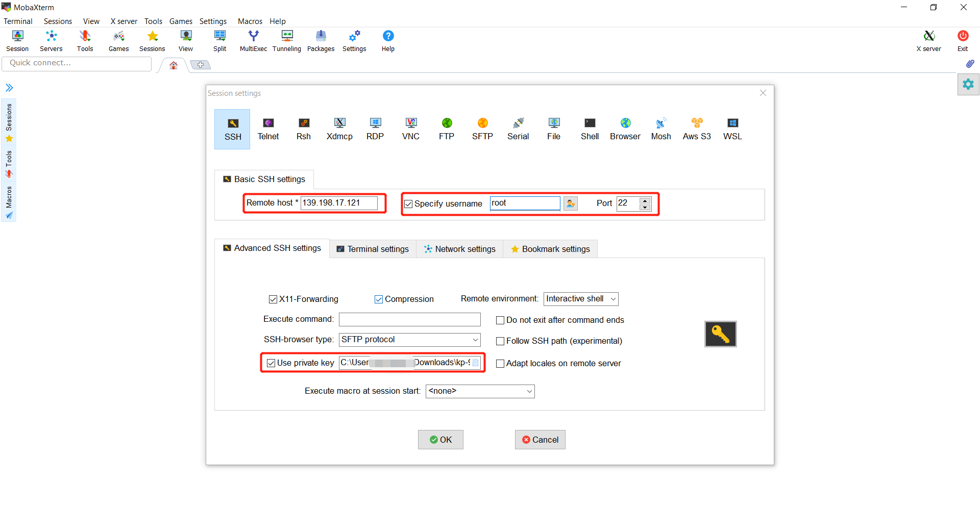Close the Session settings dialog

(763, 93)
